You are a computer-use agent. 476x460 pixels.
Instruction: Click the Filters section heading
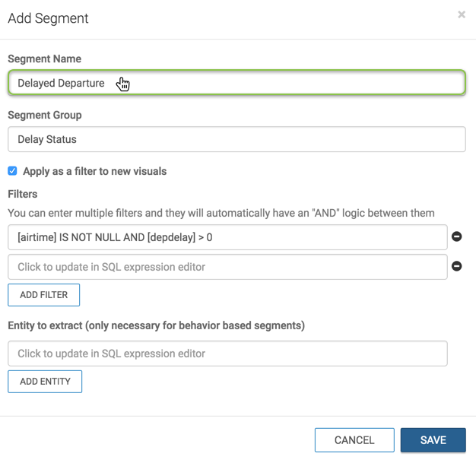pos(23,194)
